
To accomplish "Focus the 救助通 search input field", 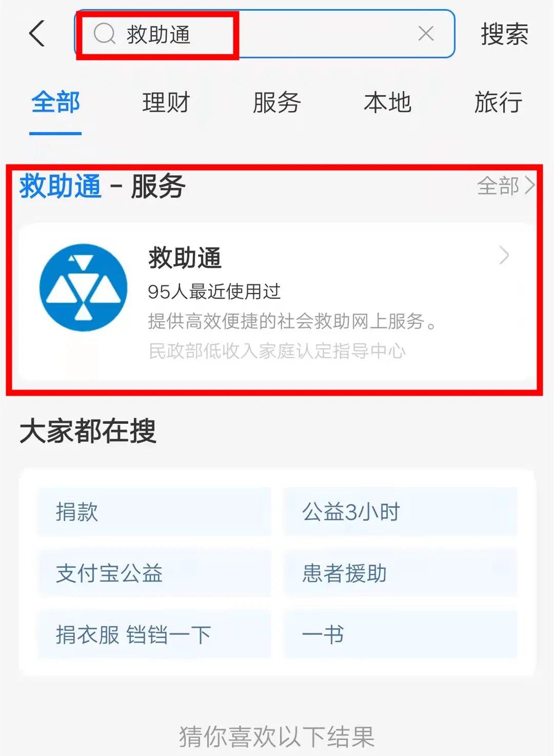I will 265,34.
